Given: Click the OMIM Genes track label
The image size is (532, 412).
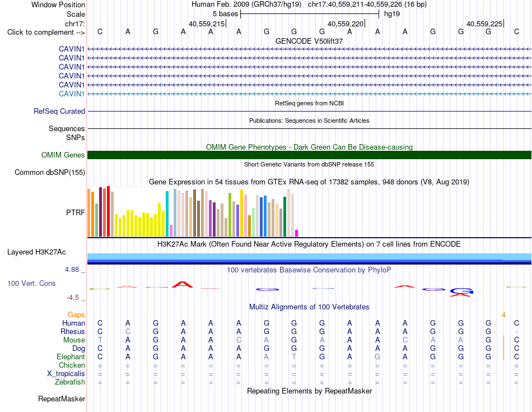Looking at the screenshot, I should pyautogui.click(x=63, y=155).
